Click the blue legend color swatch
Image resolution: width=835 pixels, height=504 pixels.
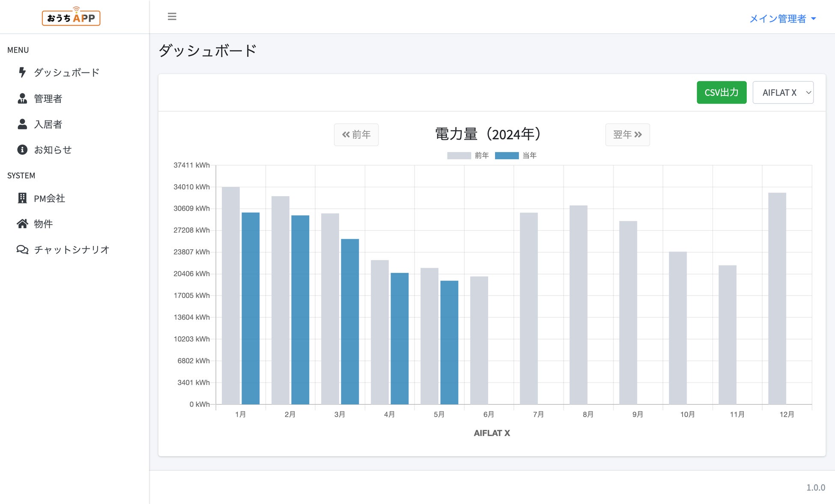pos(507,155)
